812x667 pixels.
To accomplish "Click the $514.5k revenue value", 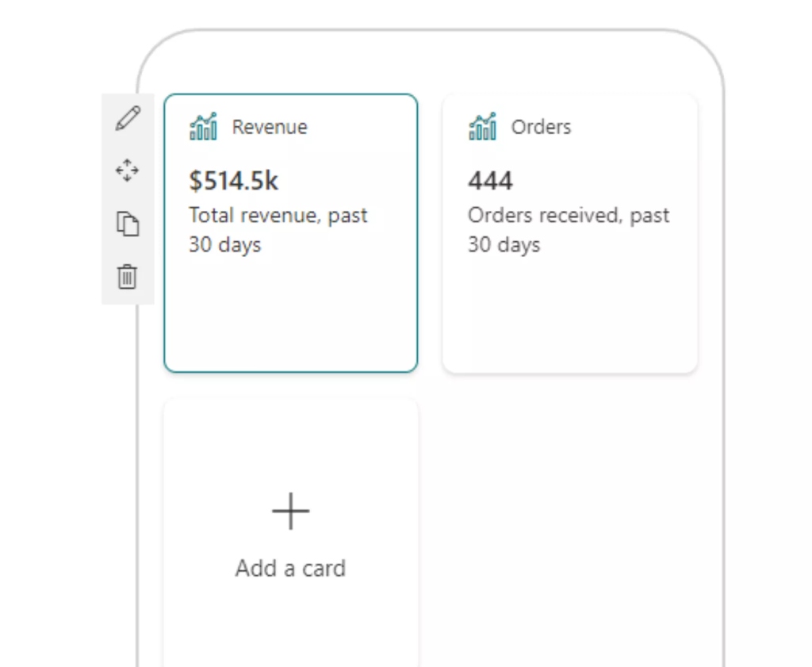I will point(234,181).
